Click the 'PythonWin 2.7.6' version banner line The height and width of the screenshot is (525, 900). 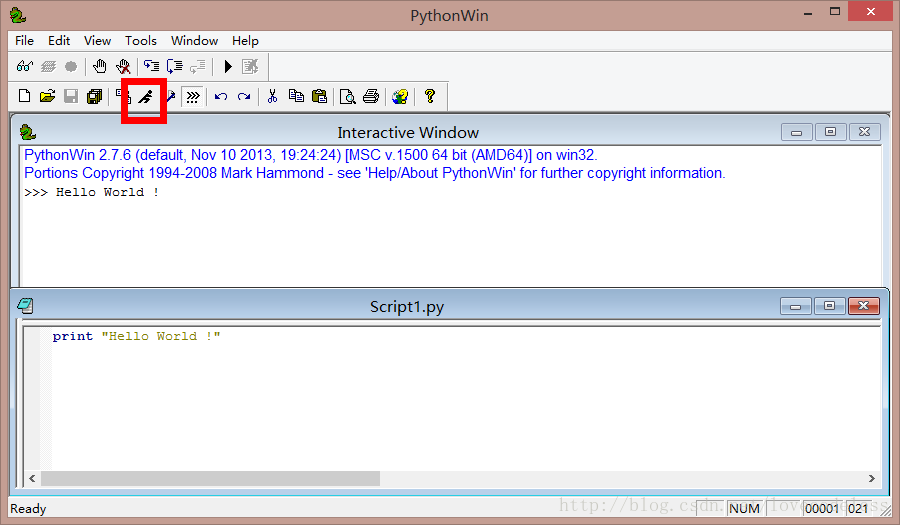311,155
